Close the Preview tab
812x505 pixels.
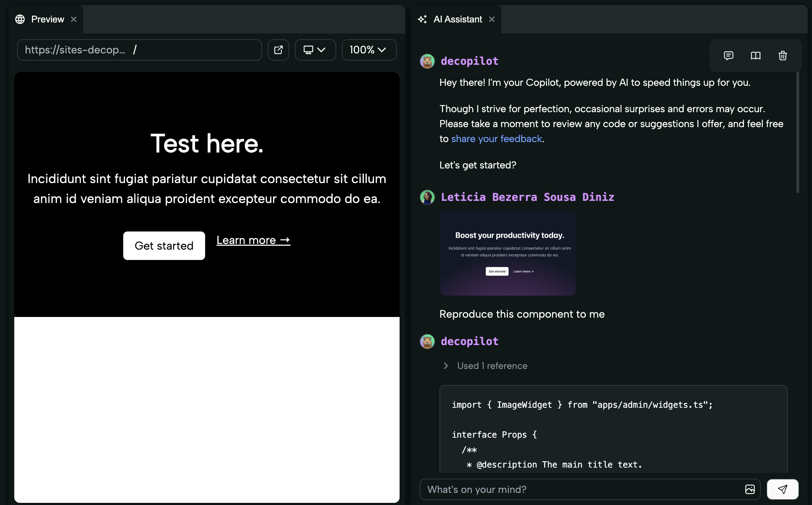coord(74,19)
